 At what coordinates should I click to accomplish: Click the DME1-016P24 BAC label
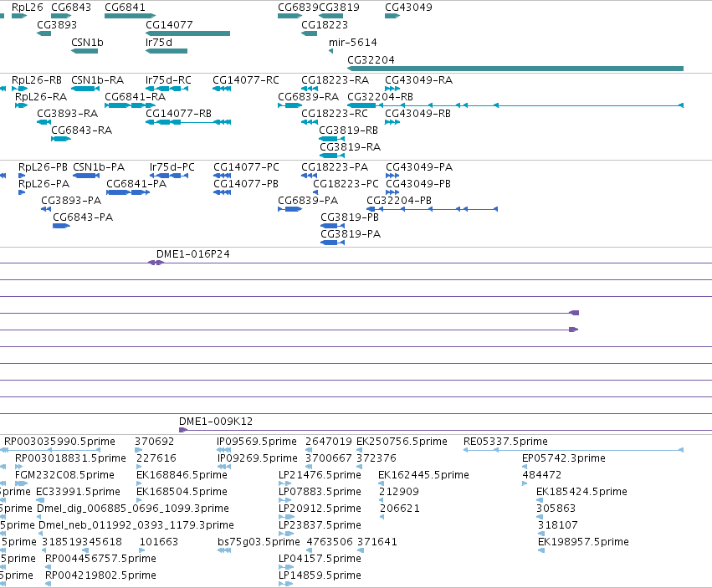[x=193, y=254]
